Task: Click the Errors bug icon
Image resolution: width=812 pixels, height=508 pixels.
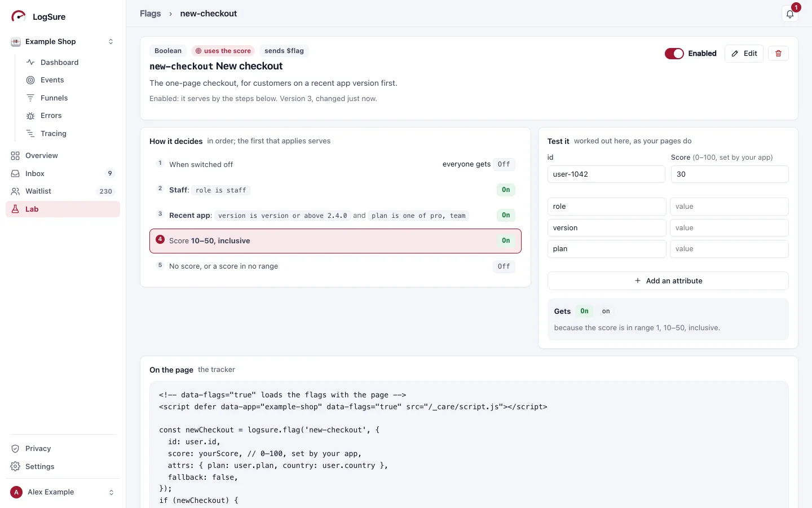Action: coord(30,116)
